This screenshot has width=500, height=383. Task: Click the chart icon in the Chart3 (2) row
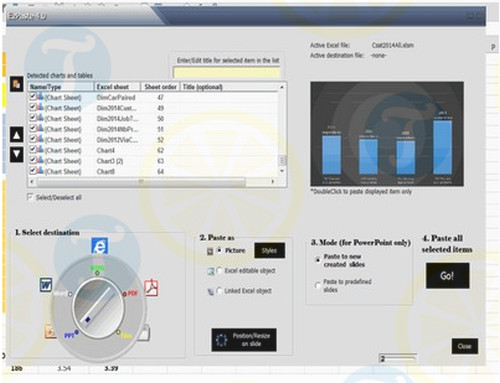point(40,160)
